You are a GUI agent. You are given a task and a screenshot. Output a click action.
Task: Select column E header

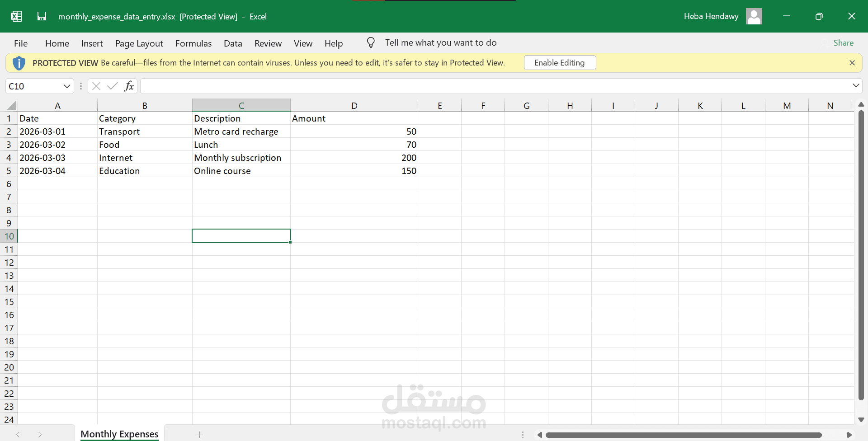tap(439, 106)
